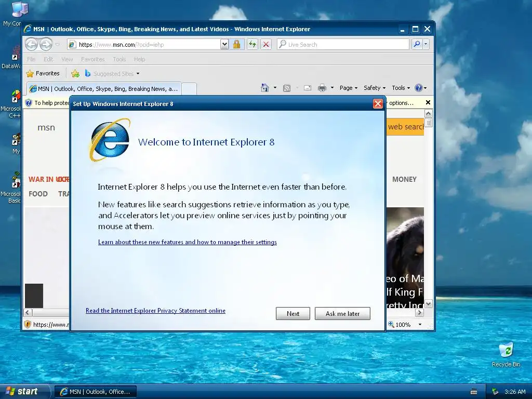Click the system tray network status icon
This screenshot has height=399, width=532.
point(495,392)
